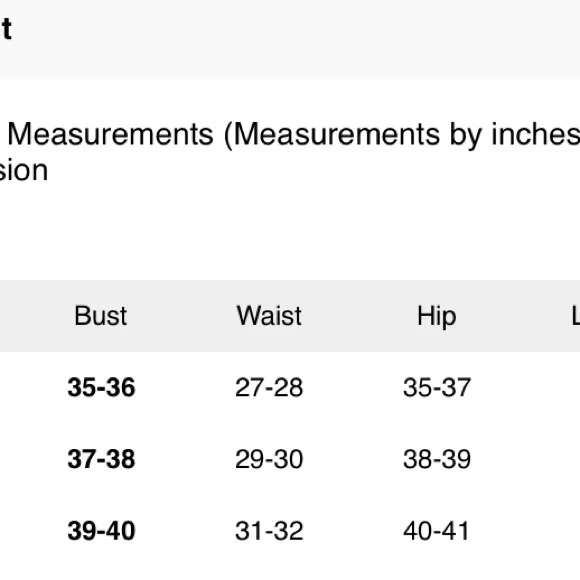Screen dimensions: 580x580
Task: Select the bold 35-36 bust value
Action: [x=101, y=387]
